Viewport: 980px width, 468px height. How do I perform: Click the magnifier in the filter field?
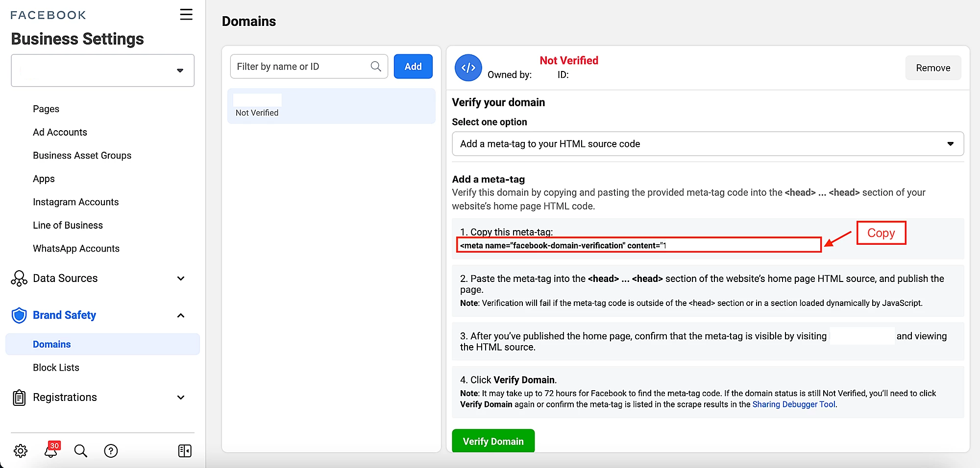[x=376, y=67]
